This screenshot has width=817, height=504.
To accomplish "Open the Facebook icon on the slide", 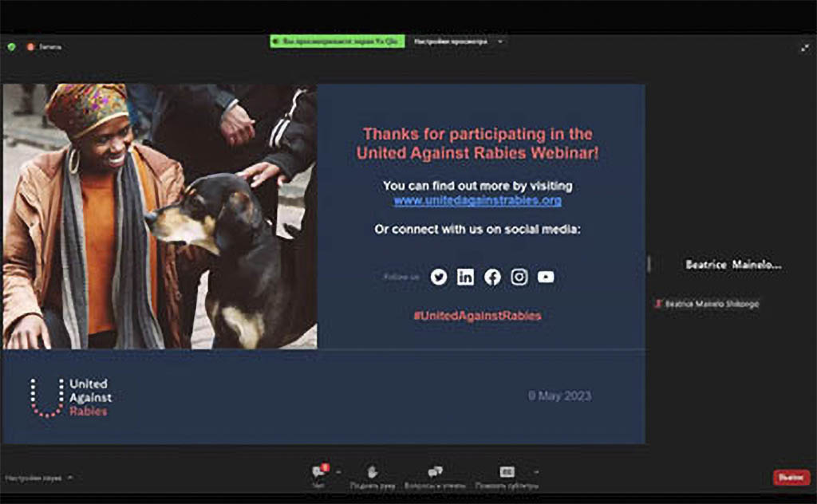I will click(x=492, y=277).
